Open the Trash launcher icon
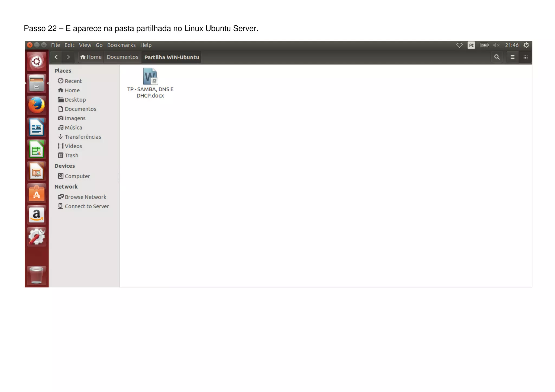The height and width of the screenshot is (392, 555). point(37,275)
